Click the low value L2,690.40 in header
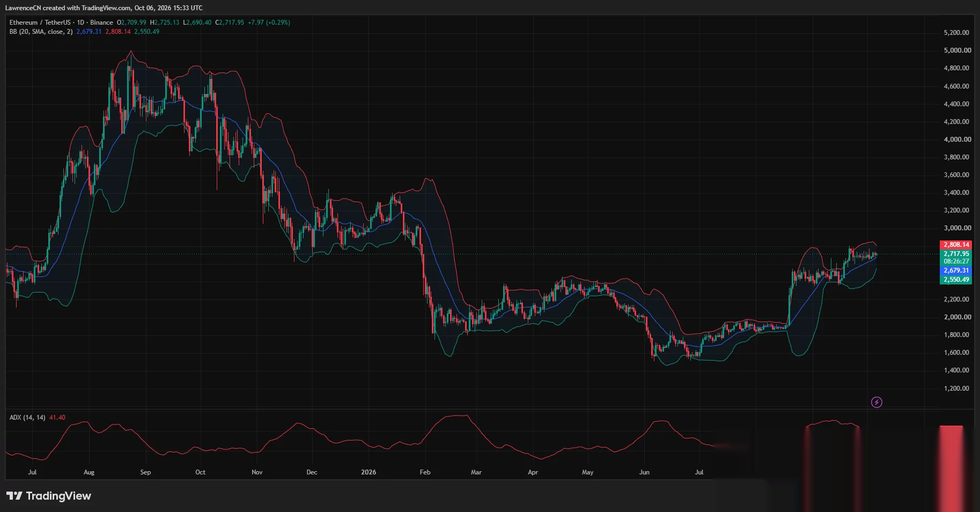 pos(197,23)
